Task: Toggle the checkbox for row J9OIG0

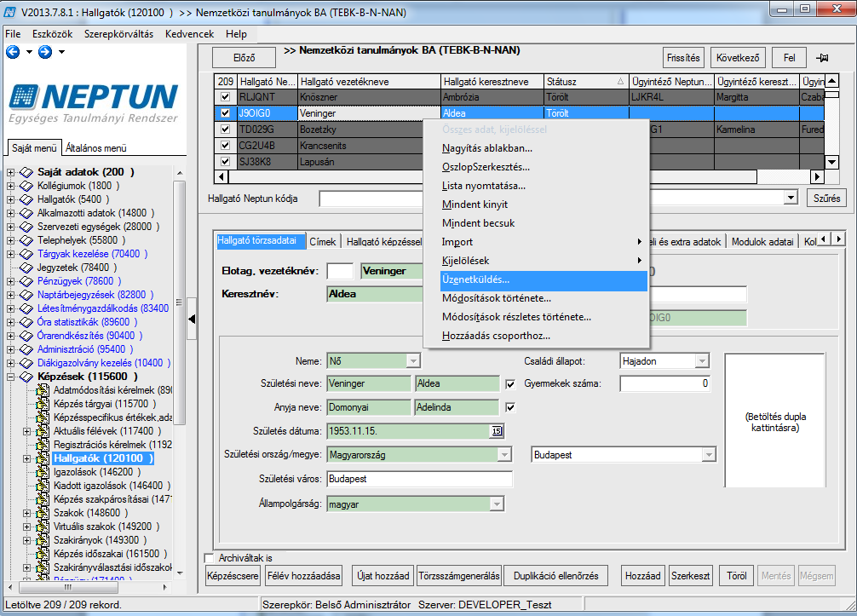Action: pyautogui.click(x=225, y=113)
